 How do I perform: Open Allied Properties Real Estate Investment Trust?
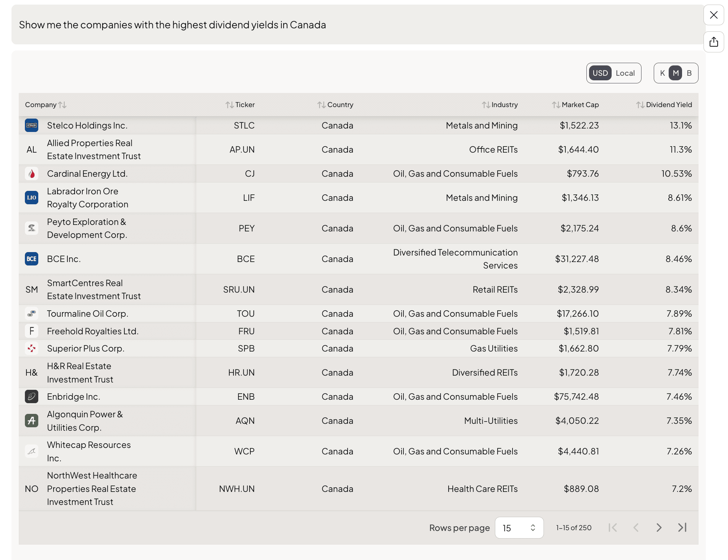94,150
